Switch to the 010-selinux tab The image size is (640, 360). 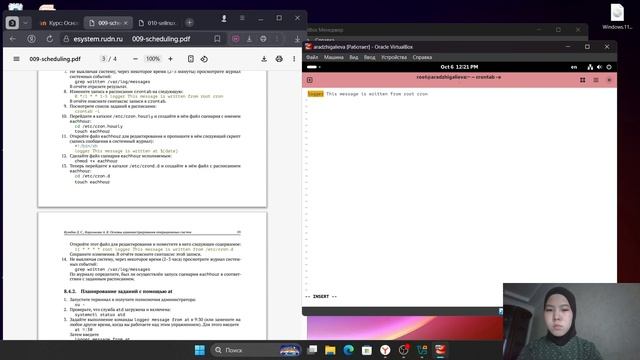(158, 23)
